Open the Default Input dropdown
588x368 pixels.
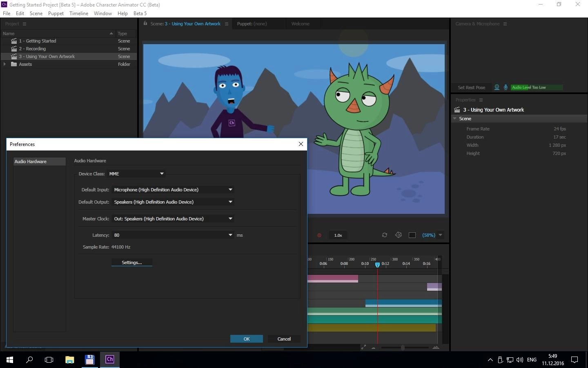(x=173, y=190)
